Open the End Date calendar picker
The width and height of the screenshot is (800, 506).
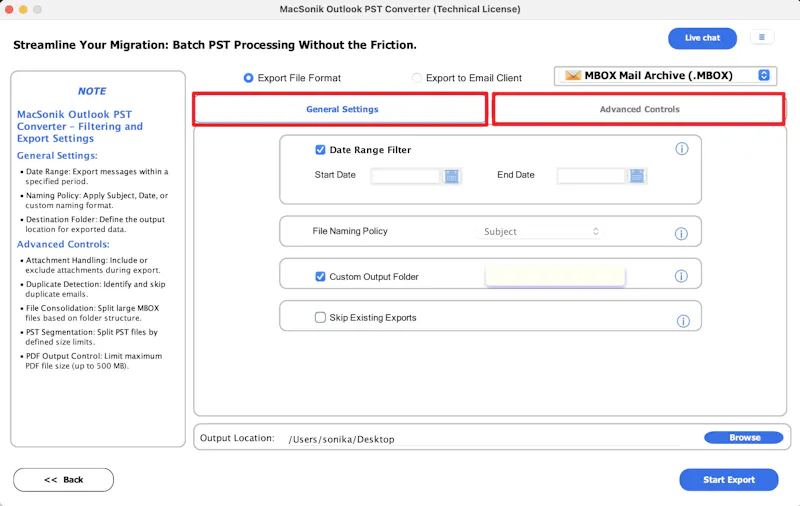coord(637,176)
